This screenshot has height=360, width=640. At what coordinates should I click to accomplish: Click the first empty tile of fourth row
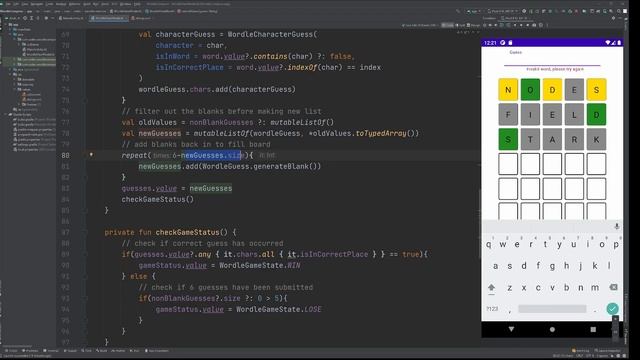point(508,164)
